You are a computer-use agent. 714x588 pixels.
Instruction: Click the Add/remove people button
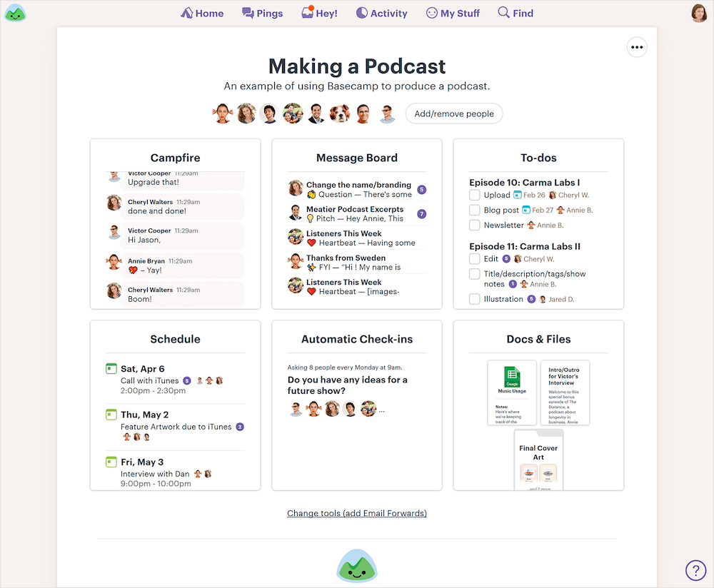pos(454,113)
